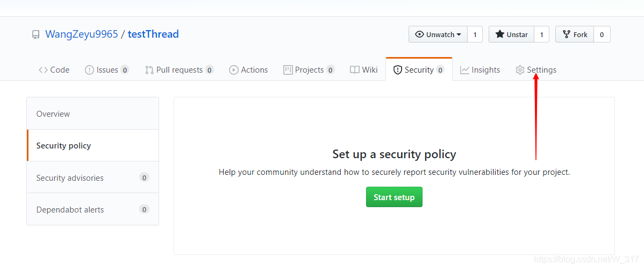Click the Security shield icon
This screenshot has height=269, width=644.
398,70
